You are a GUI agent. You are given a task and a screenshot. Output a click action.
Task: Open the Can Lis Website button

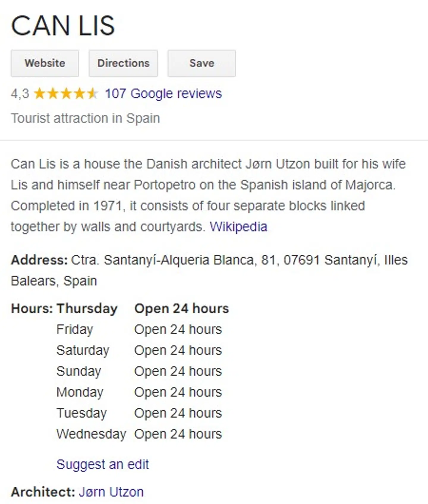click(x=45, y=63)
